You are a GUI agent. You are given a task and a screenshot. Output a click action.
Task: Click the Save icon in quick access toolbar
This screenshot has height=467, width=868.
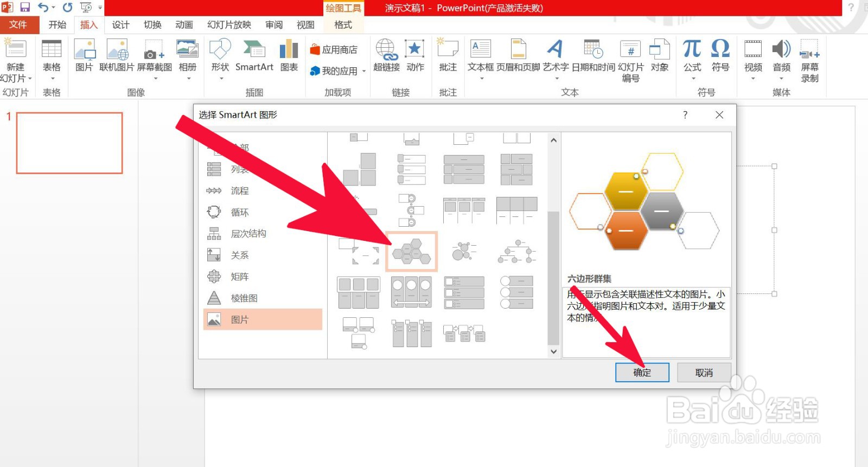click(25, 8)
